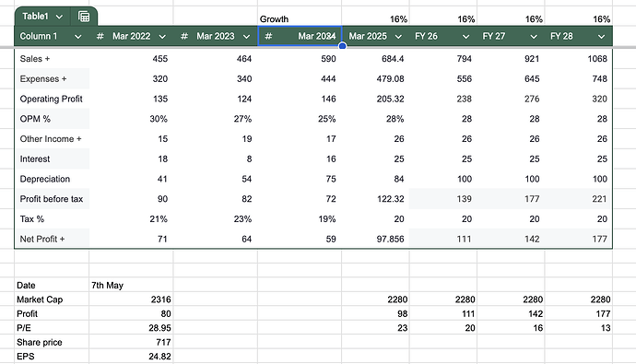Select Profit value 142 under FY 27

(x=536, y=313)
